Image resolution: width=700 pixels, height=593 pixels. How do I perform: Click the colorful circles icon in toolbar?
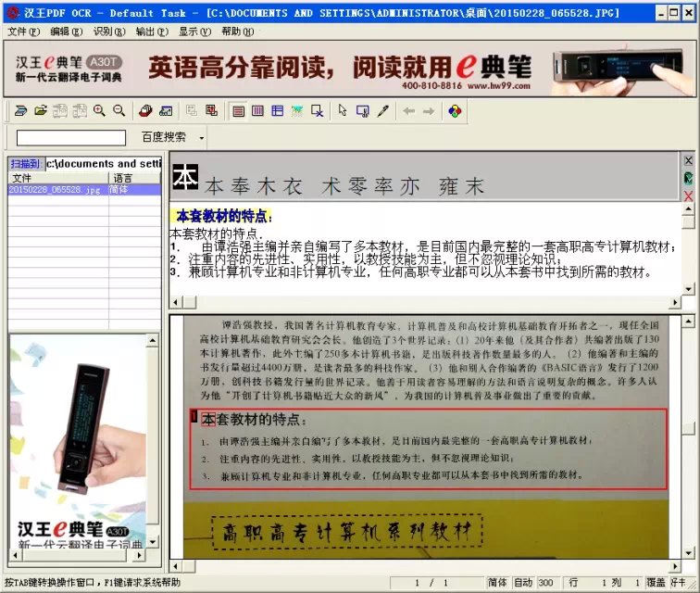455,111
